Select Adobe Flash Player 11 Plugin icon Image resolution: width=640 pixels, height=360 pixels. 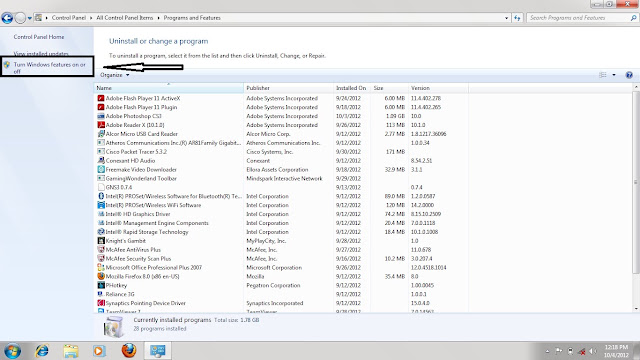point(101,107)
